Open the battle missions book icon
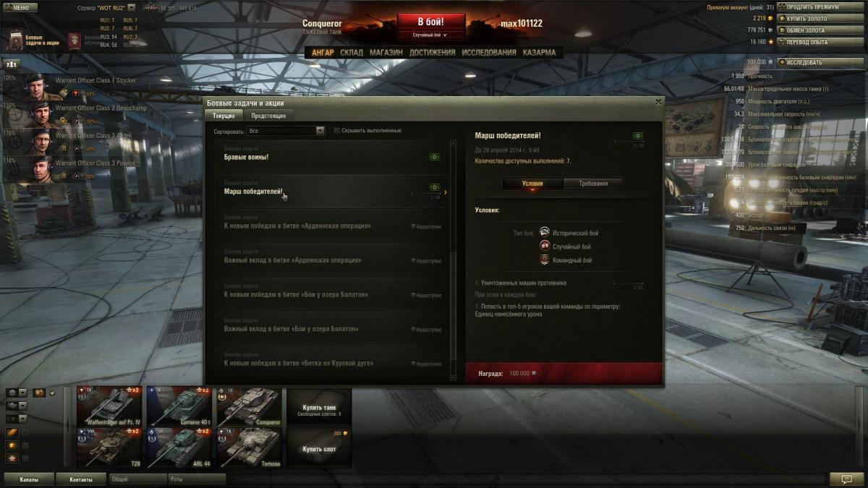The width and height of the screenshot is (868, 488). 17,38
